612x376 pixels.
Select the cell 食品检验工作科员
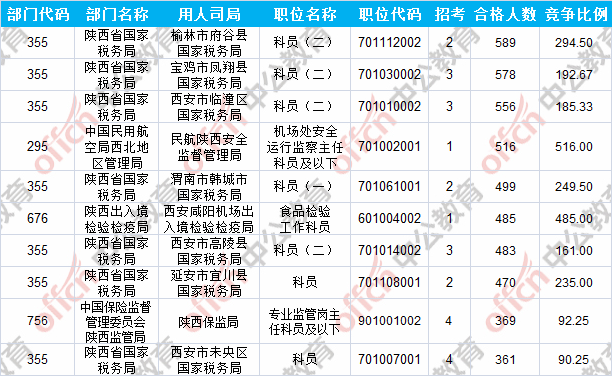(305, 219)
